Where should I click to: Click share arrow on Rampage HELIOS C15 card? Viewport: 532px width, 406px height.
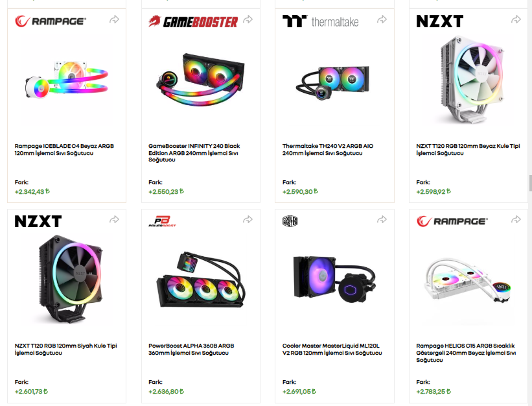point(516,220)
